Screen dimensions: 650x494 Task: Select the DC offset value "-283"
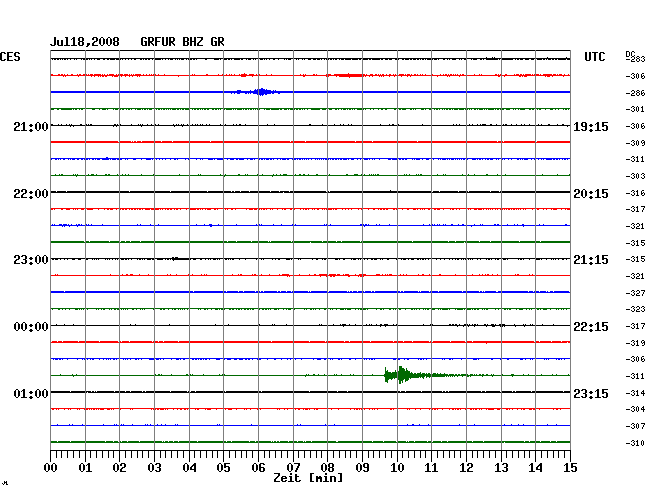click(x=636, y=59)
